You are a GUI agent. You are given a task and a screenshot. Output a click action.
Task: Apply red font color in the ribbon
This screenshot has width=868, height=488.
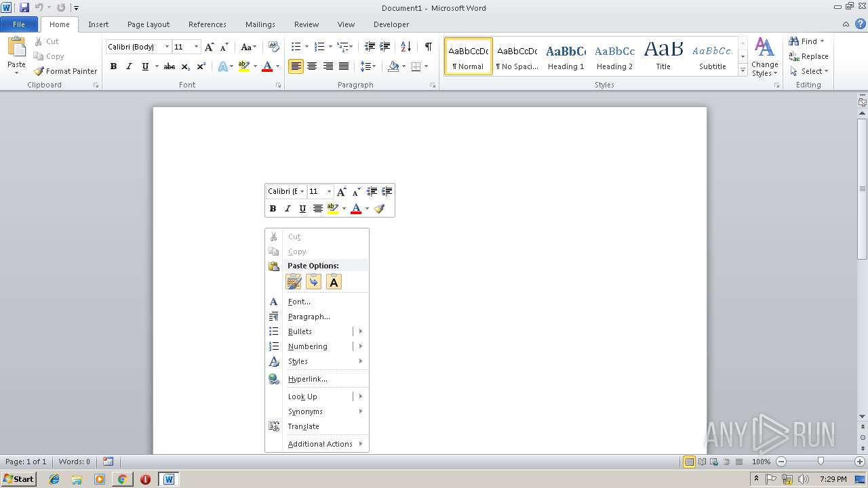pos(267,66)
